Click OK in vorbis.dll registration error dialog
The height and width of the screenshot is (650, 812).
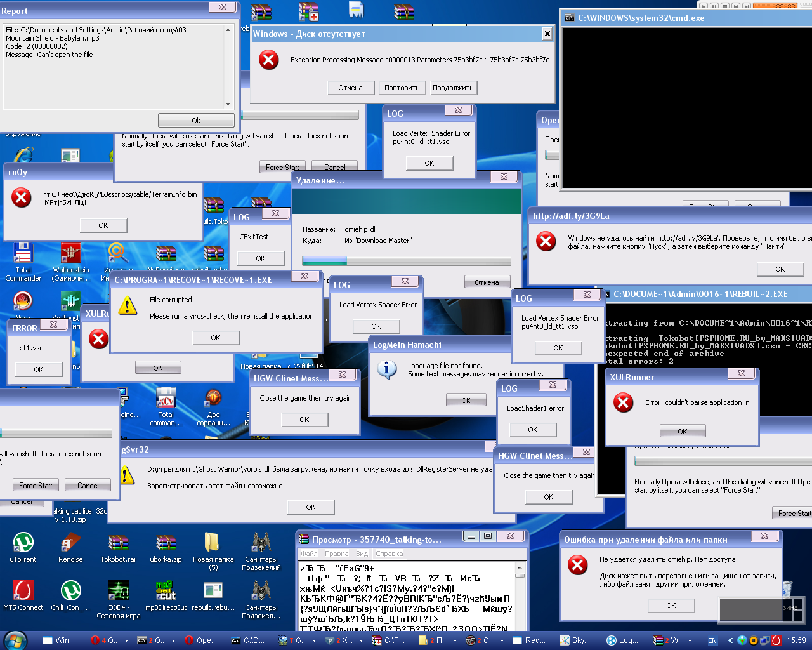coord(311,507)
